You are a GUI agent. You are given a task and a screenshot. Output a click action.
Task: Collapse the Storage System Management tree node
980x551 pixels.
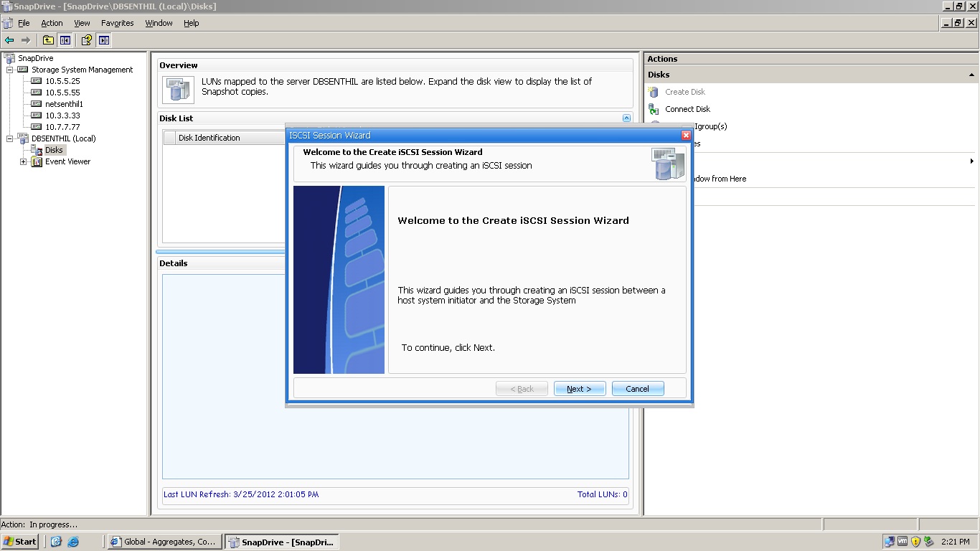10,70
